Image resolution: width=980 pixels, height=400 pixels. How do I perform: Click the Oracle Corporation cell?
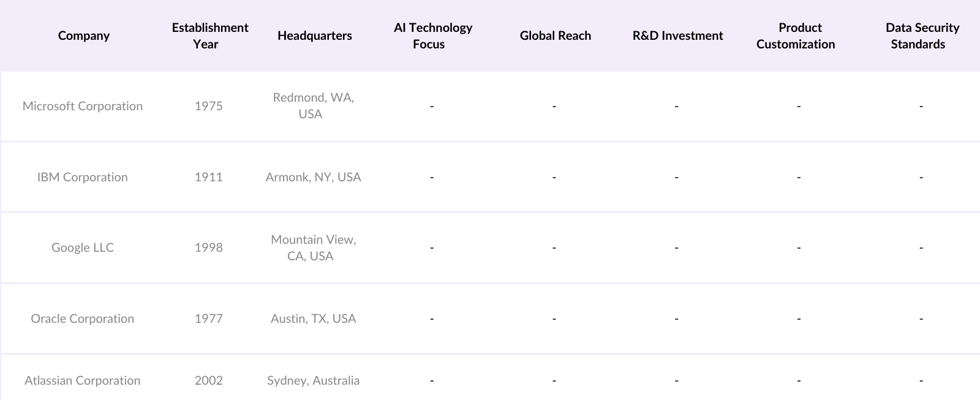click(x=83, y=319)
